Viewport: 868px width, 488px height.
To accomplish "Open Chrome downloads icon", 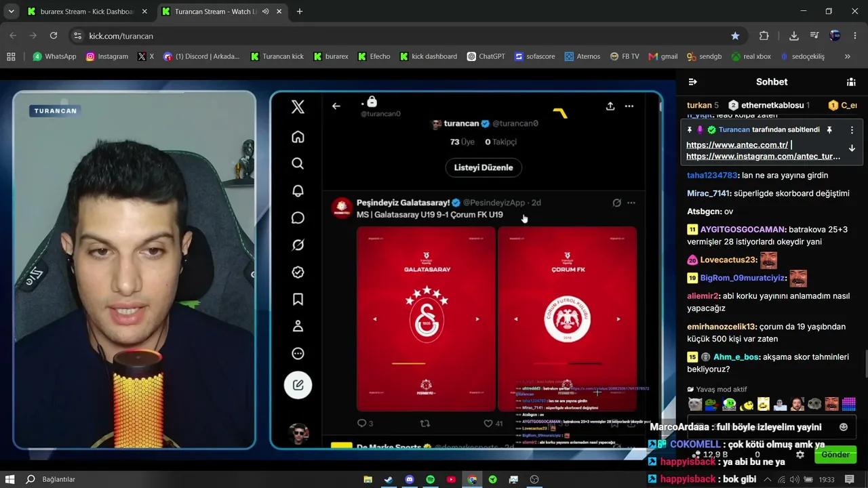I will 794,36.
